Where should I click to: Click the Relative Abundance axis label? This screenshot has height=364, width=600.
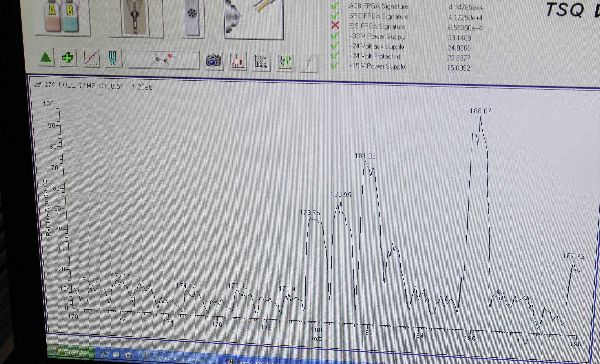(x=47, y=208)
